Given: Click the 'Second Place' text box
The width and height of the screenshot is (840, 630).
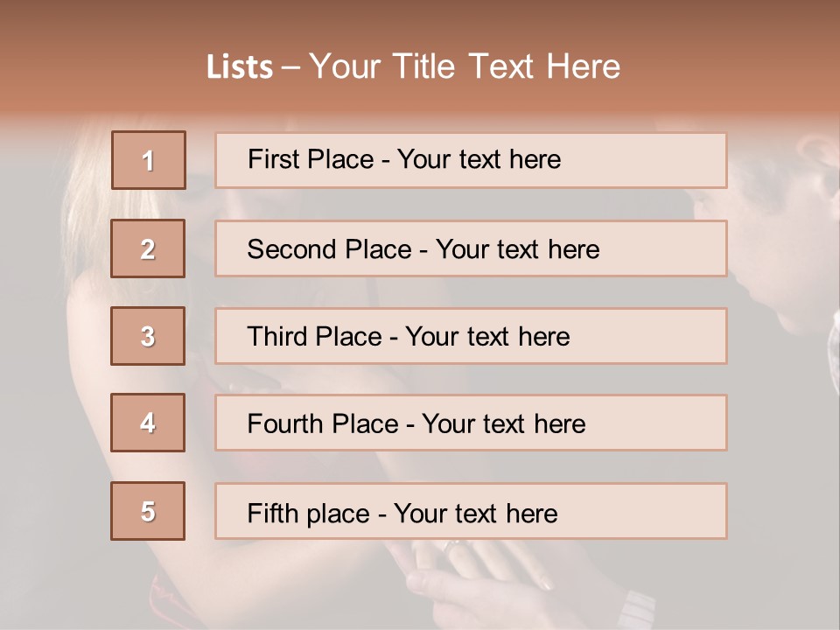Looking at the screenshot, I should 471,248.
